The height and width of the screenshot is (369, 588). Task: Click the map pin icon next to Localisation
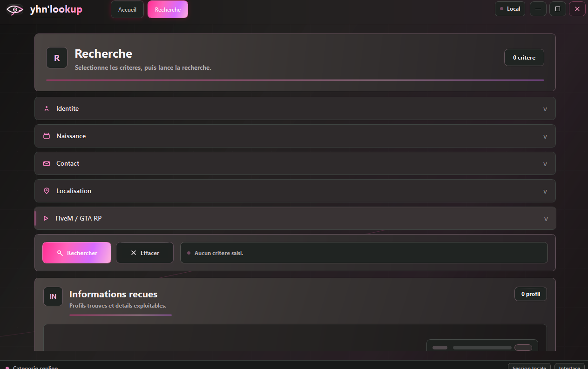47,191
